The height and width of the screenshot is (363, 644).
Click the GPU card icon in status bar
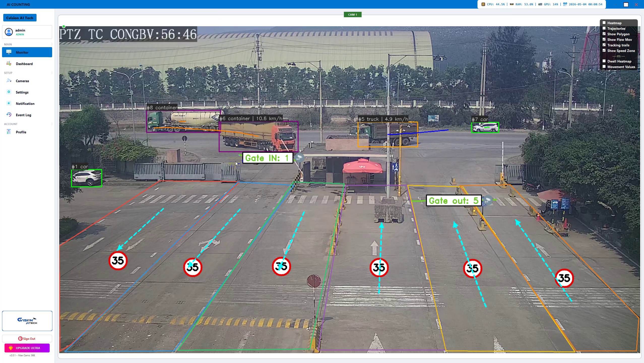[x=540, y=4]
